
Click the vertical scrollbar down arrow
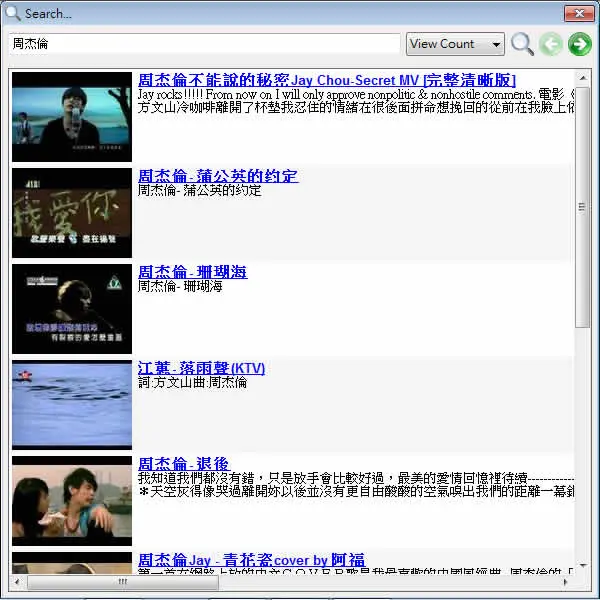(x=583, y=565)
